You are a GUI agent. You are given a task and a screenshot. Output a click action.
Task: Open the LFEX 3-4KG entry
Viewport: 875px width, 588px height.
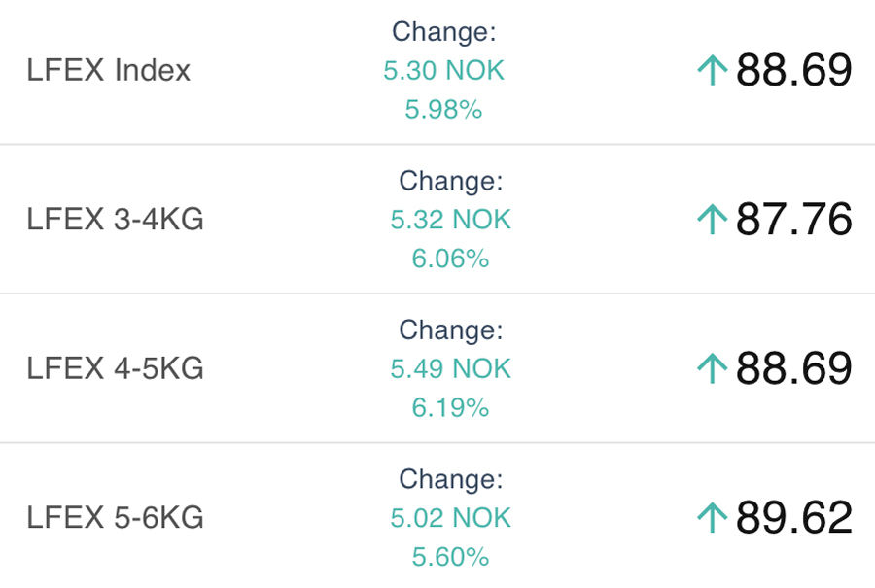click(115, 220)
